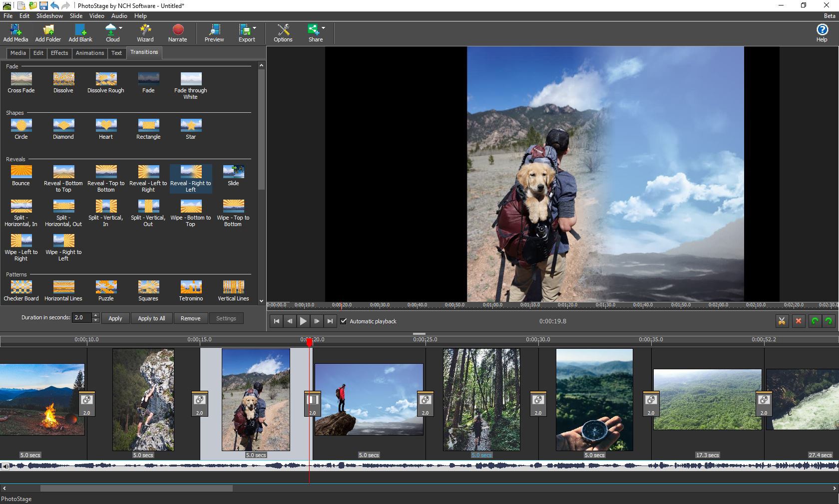Open the Options panel
The width and height of the screenshot is (839, 504).
[x=283, y=33]
